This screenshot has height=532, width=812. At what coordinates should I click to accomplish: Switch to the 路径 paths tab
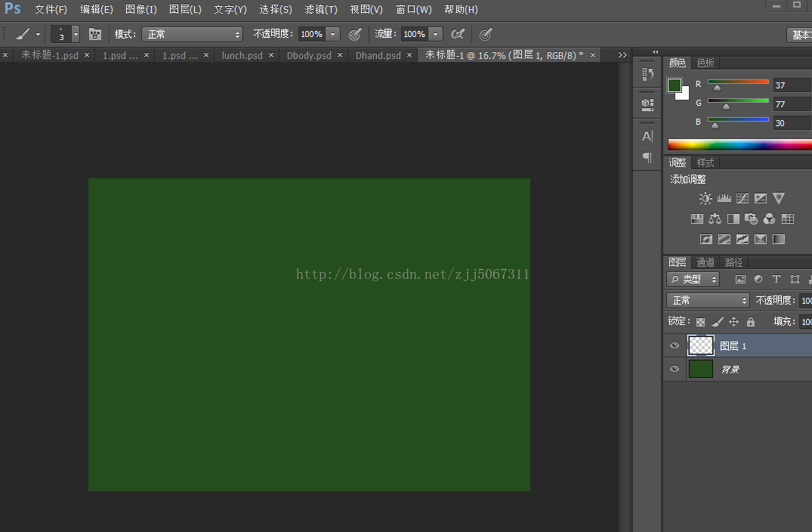(x=733, y=262)
